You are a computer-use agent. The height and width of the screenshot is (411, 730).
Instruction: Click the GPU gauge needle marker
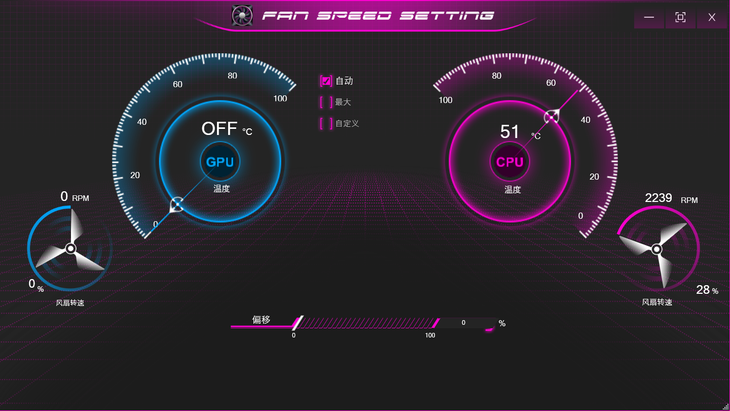177,205
